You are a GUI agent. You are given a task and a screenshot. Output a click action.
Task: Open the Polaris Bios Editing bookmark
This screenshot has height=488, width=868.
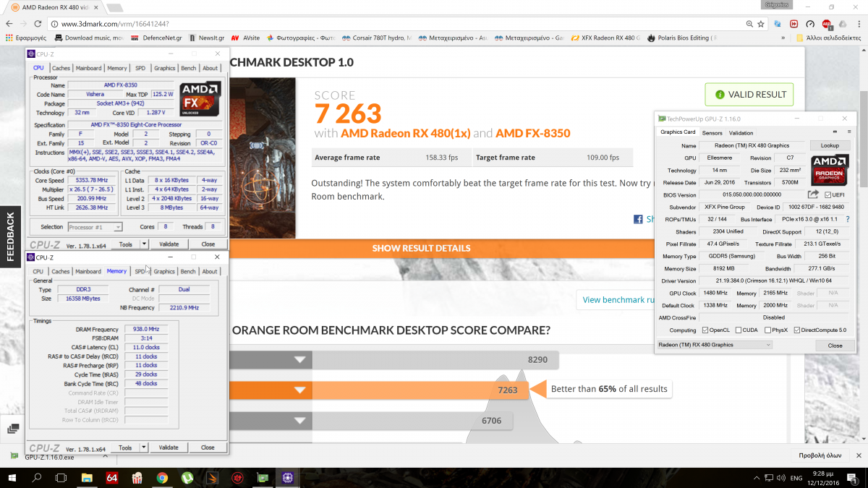tap(683, 38)
